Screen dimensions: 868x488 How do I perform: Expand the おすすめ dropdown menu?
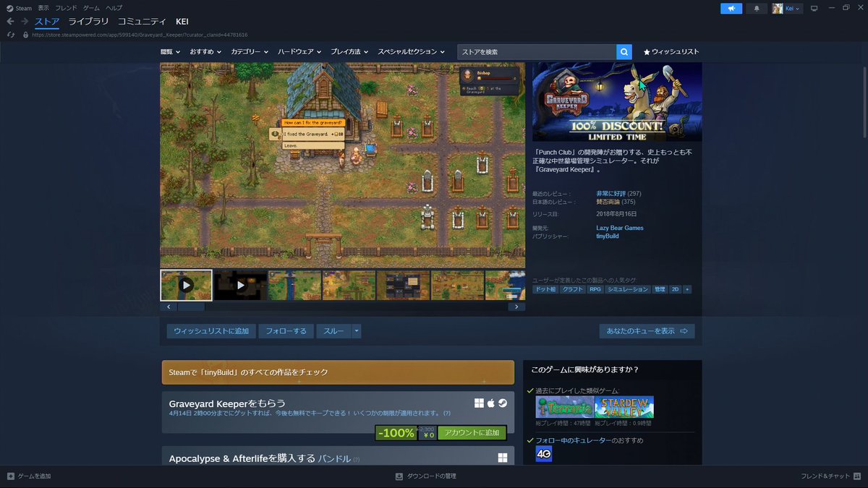[205, 52]
